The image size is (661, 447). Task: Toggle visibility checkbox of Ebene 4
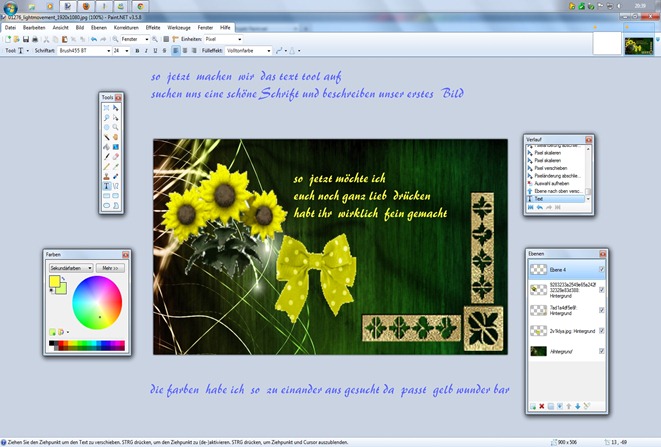coord(602,269)
